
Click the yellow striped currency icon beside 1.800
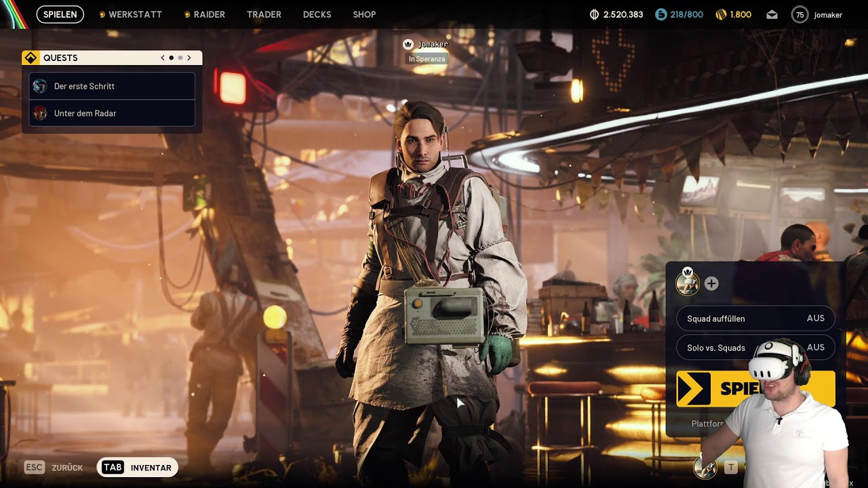tap(722, 14)
